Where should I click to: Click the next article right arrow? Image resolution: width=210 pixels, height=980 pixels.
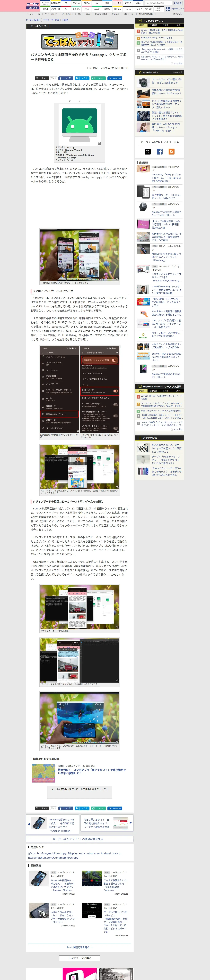[131, 823]
